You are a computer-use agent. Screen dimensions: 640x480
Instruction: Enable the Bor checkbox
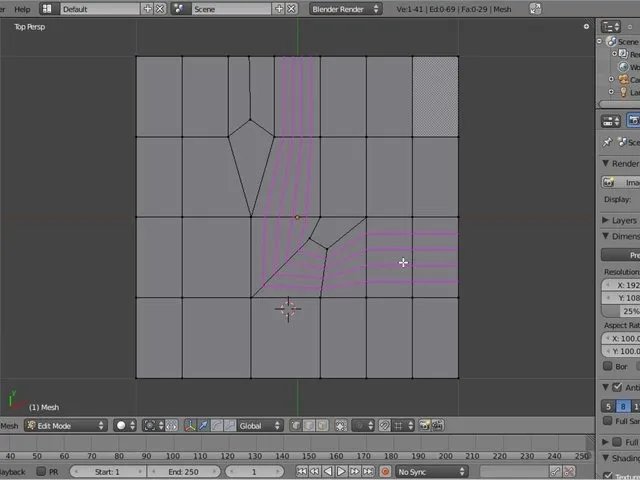click(x=608, y=366)
